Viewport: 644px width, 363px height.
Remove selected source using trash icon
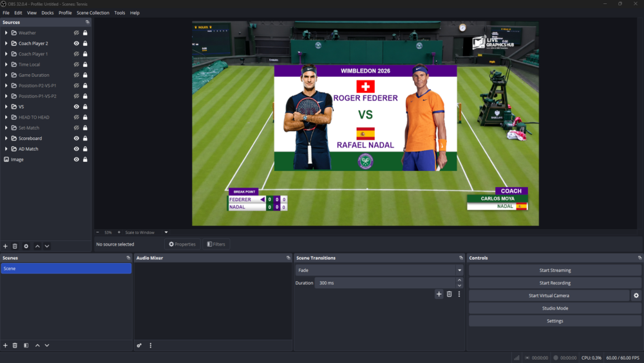(15, 246)
